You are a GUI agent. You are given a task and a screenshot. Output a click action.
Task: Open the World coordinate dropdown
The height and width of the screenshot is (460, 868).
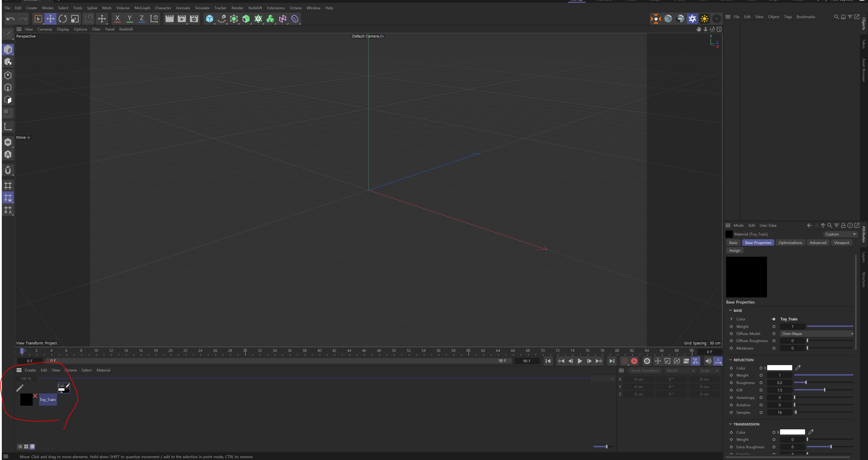(681, 371)
